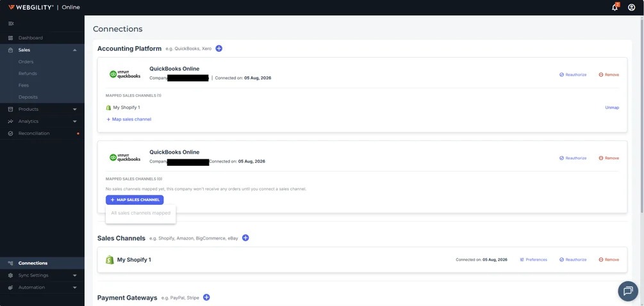Add a sales channel plus icon
The image size is (644, 306).
coord(245,238)
